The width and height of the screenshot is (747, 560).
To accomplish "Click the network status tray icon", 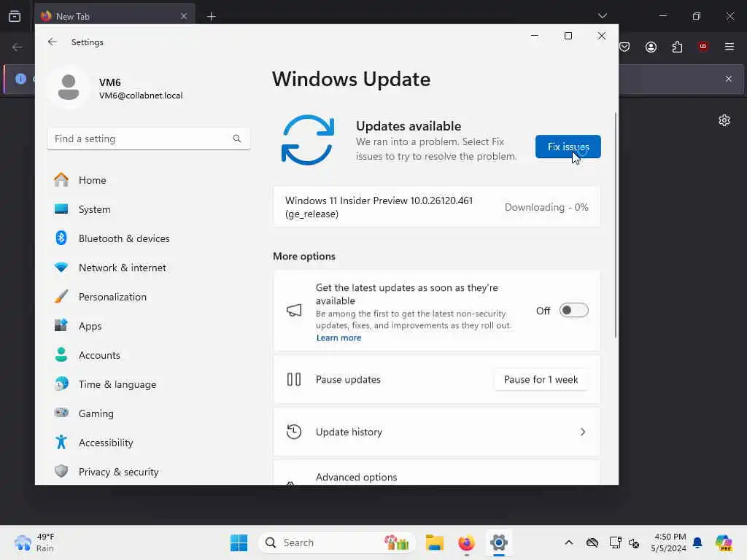I will tap(614, 542).
